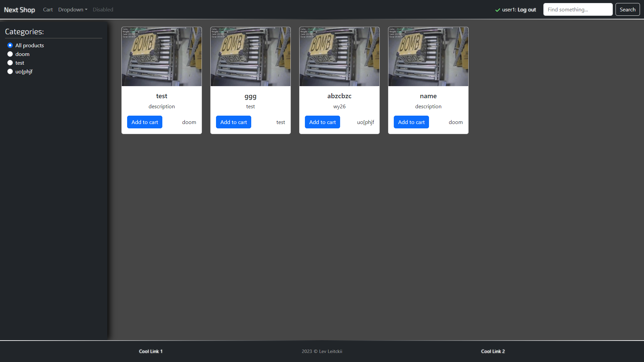The image size is (644, 362).
Task: Focus the Find something search field
Action: (x=578, y=10)
